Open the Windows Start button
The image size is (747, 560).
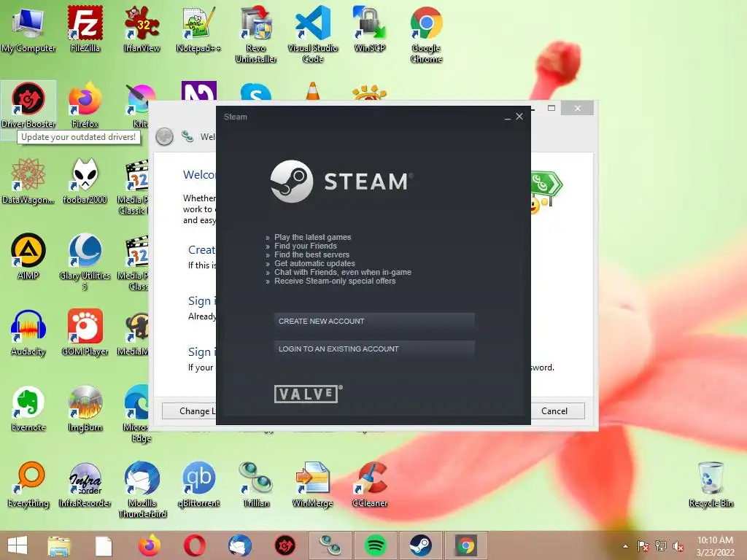coord(18,545)
